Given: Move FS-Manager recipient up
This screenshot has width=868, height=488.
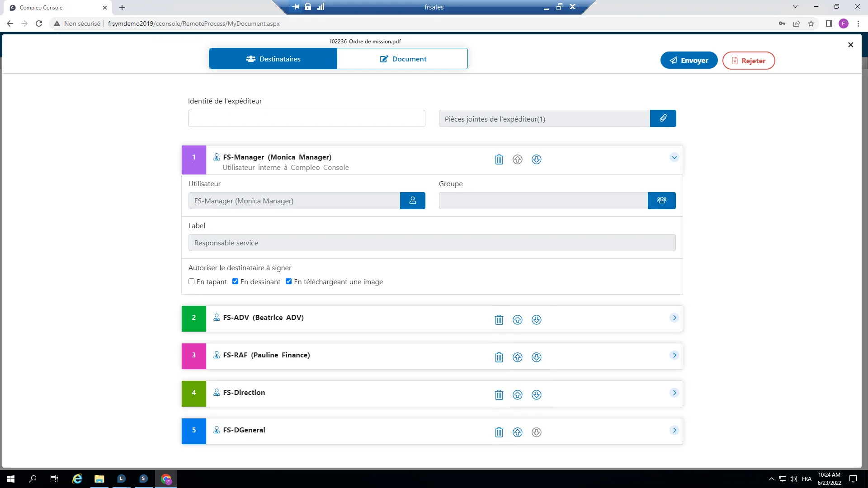Looking at the screenshot, I should click(x=518, y=160).
